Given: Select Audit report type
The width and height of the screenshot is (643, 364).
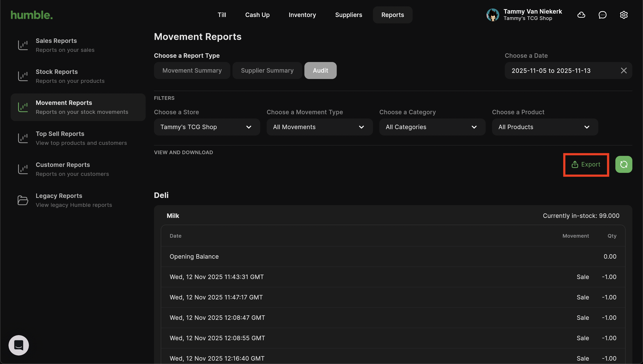Looking at the screenshot, I should click(320, 71).
